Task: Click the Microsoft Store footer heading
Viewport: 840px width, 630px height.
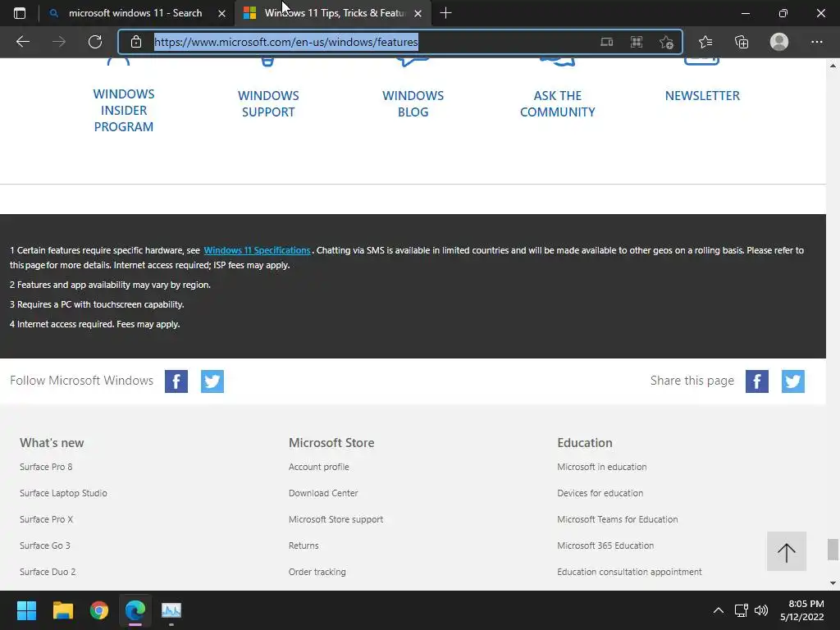Action: point(331,442)
